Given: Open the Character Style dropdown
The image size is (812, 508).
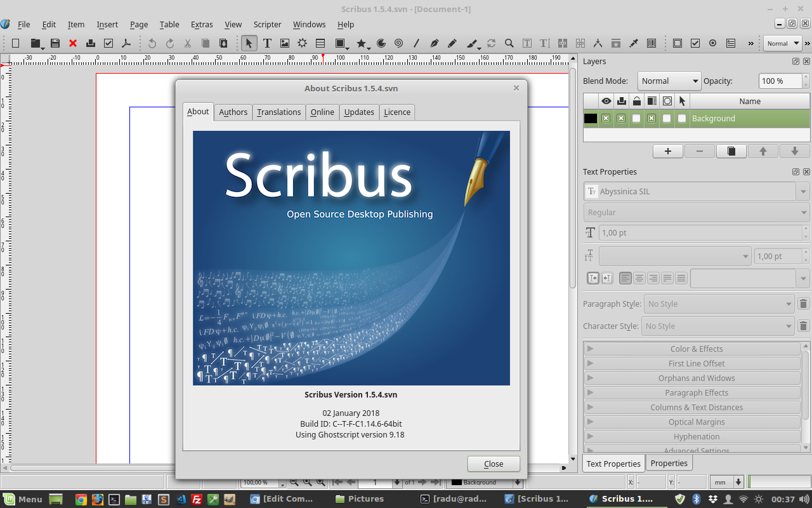Looking at the screenshot, I should [x=717, y=326].
